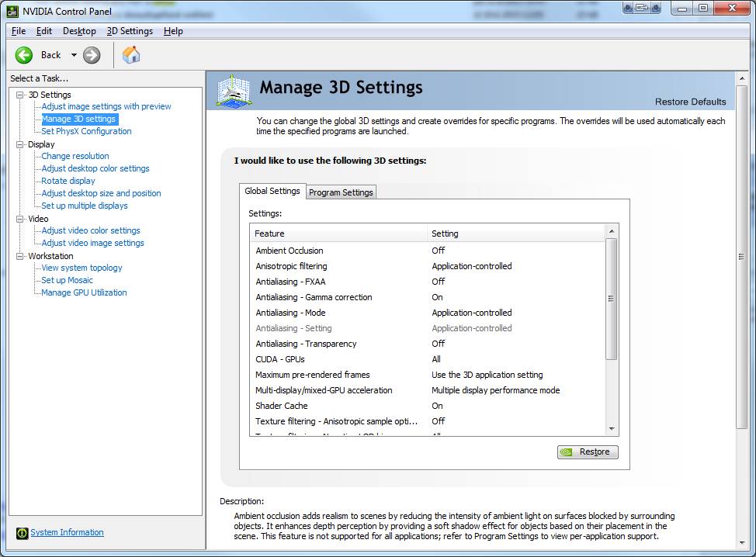Click the Restore button
The width and height of the screenshot is (756, 557).
[x=588, y=452]
